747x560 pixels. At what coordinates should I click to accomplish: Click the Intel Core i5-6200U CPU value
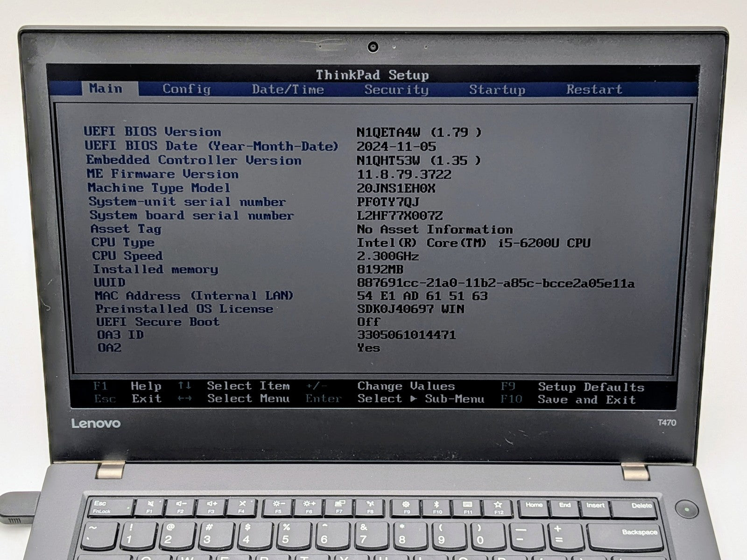[x=474, y=243]
